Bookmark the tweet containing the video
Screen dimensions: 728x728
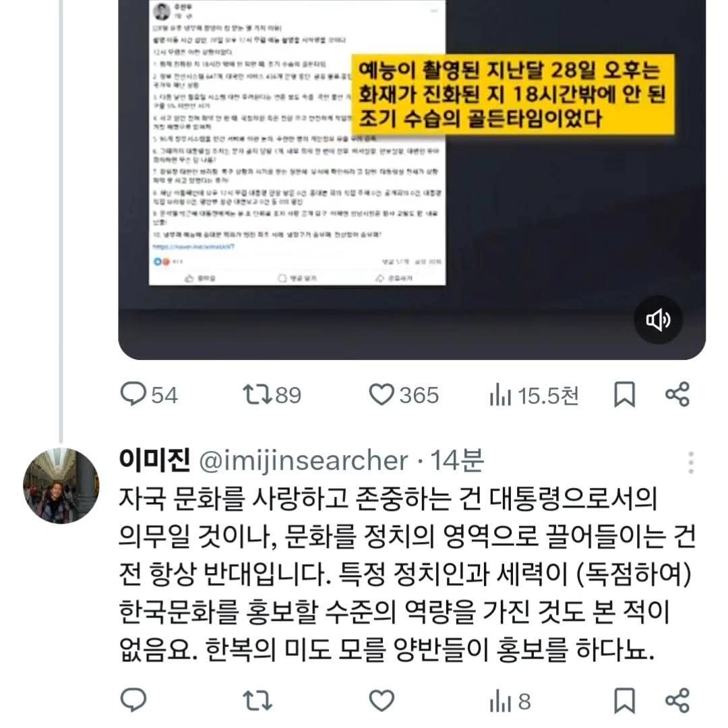[624, 394]
